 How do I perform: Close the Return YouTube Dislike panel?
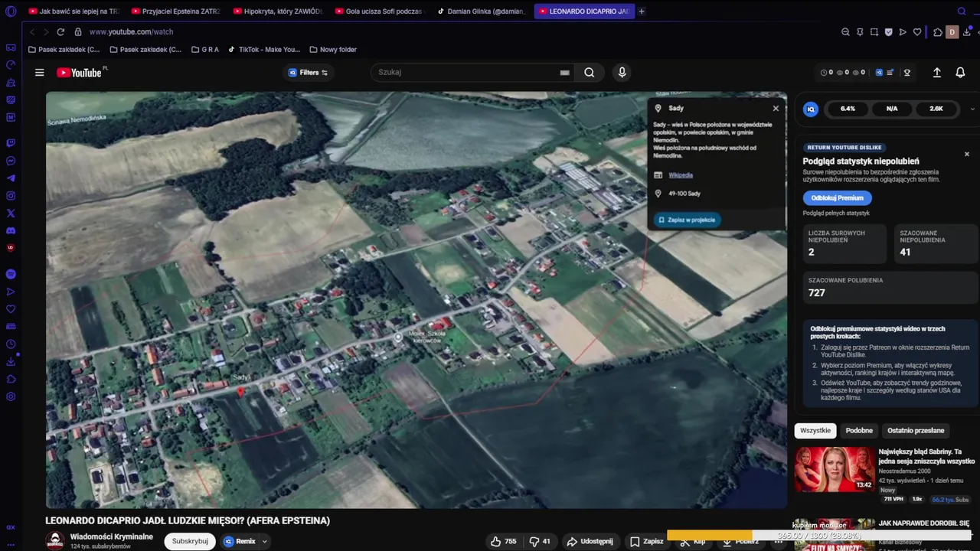pos(966,154)
